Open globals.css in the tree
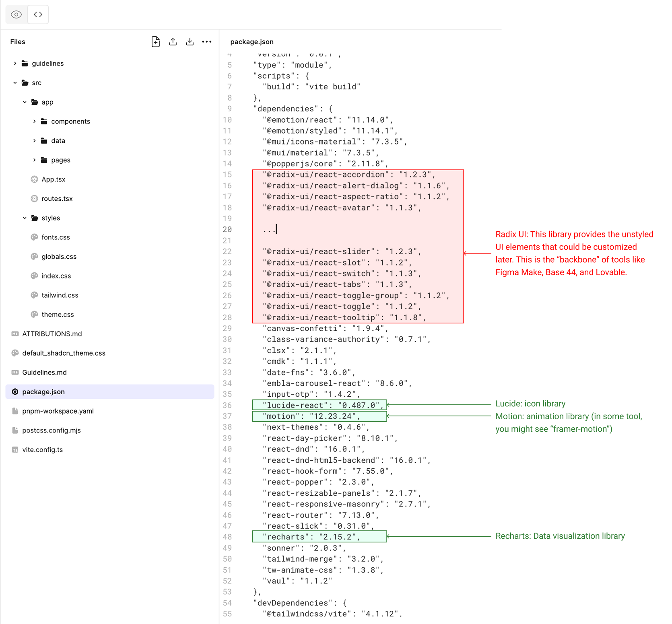Image resolution: width=672 pixels, height=624 pixels. coord(59,256)
